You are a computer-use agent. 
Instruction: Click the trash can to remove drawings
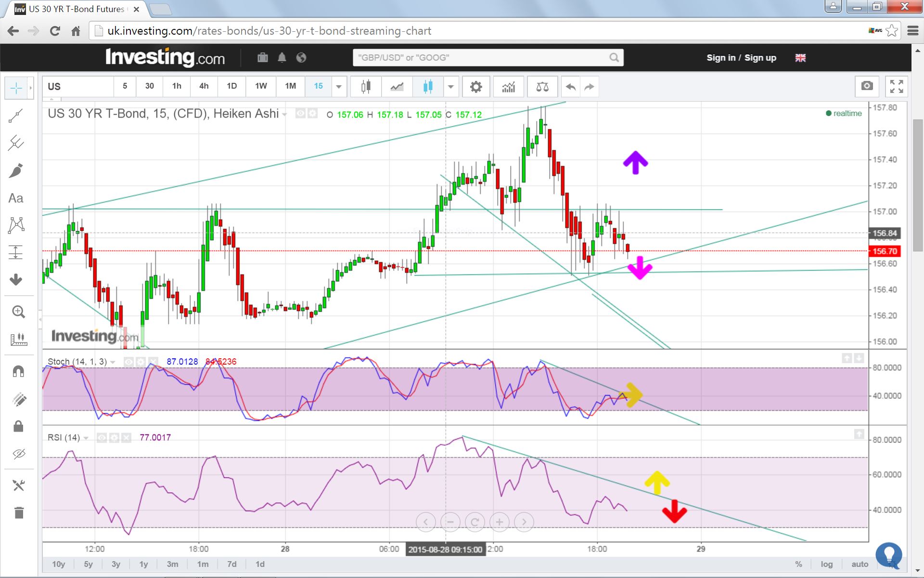[18, 513]
